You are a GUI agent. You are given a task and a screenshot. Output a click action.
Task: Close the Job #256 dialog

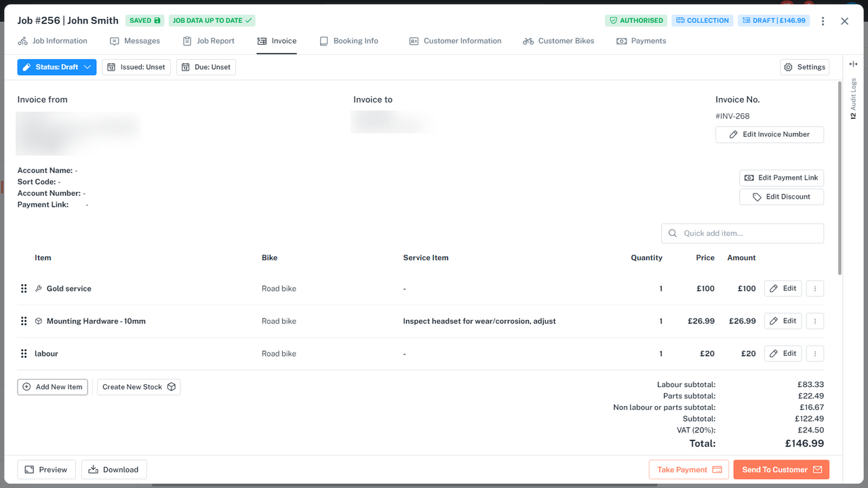tap(844, 21)
